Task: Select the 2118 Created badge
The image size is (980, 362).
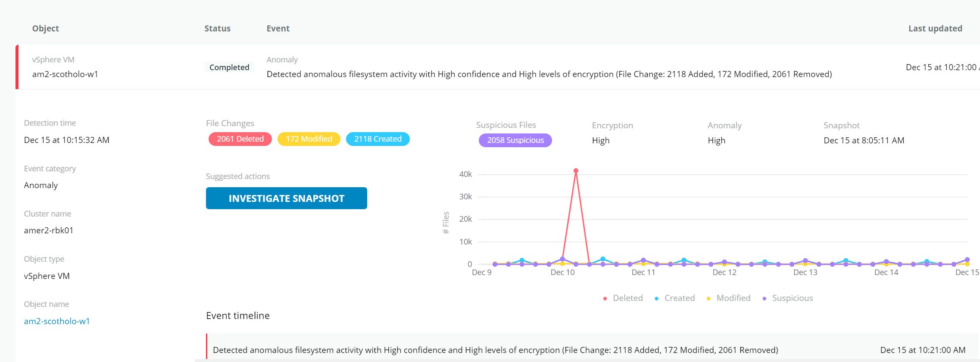Action: 378,139
